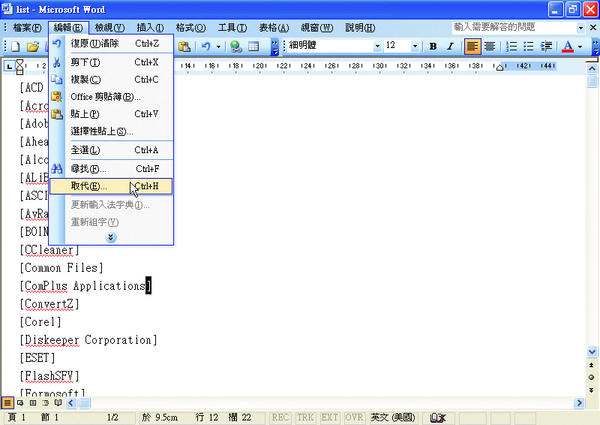
Task: Choose 全選(L) Ctrl+A
Action: point(111,150)
